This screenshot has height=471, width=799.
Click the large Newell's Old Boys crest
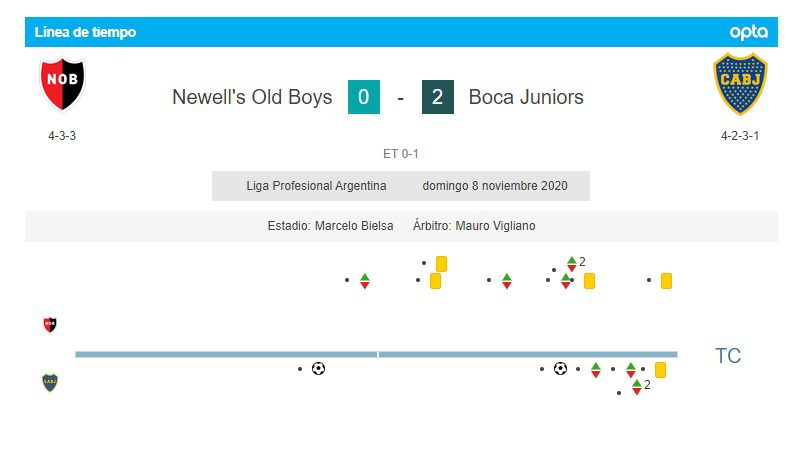(62, 85)
